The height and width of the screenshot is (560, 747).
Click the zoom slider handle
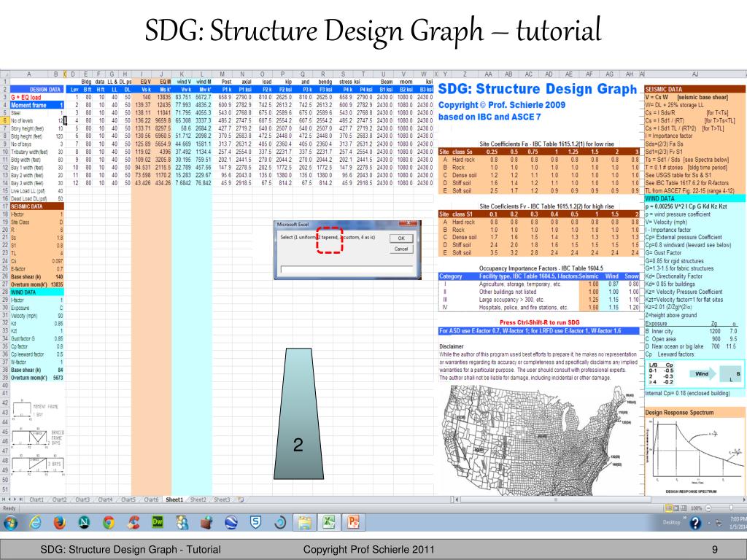(731, 508)
